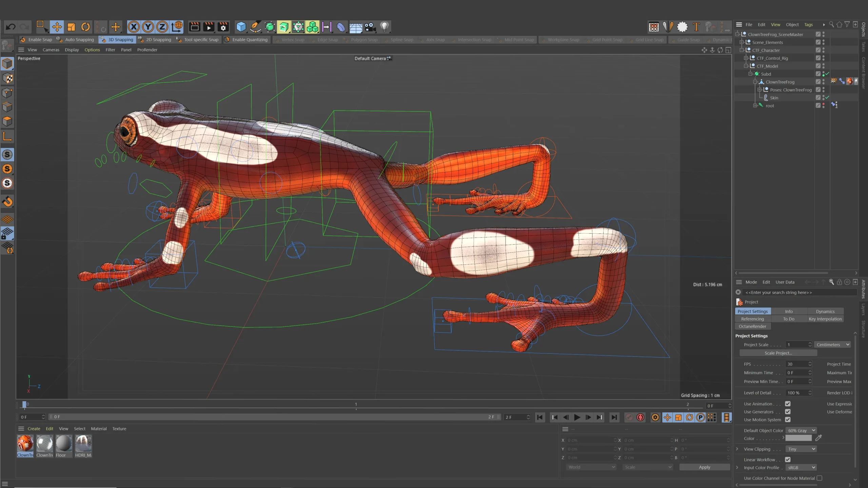
Task: Open the Referencing settings tab
Action: click(752, 319)
